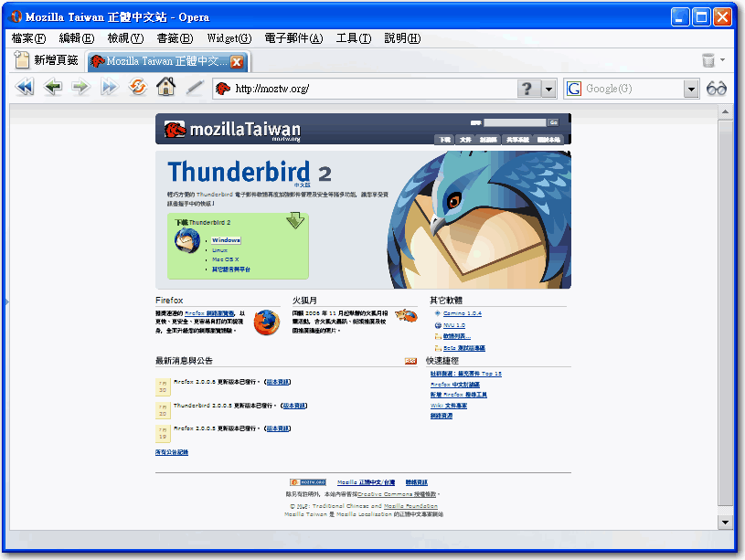Click the site favicon in the address bar
This screenshot has width=745, height=560.
222,89
